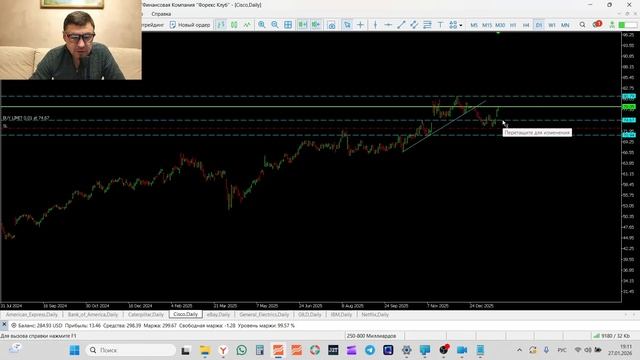Switch to GILD,Daily chart tab

point(310,315)
